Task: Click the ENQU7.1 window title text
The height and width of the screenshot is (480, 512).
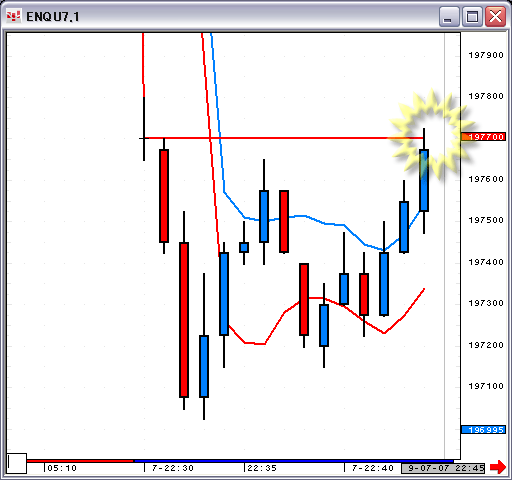Action: (53, 17)
